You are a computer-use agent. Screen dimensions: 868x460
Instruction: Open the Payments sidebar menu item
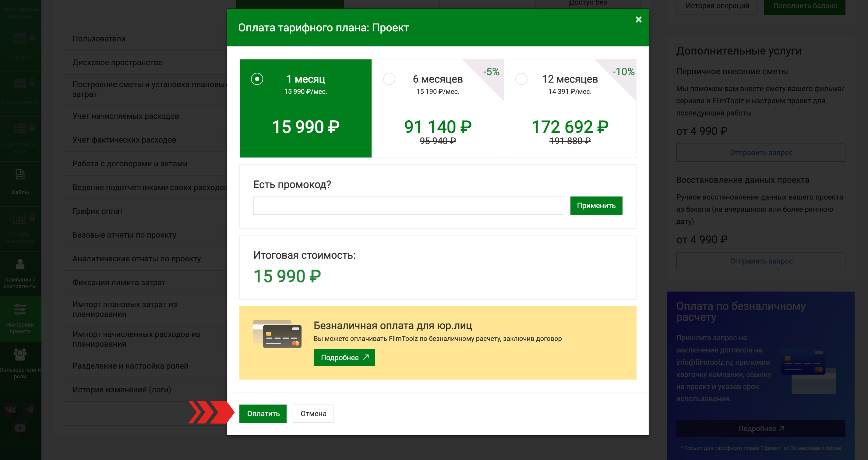pos(20,47)
